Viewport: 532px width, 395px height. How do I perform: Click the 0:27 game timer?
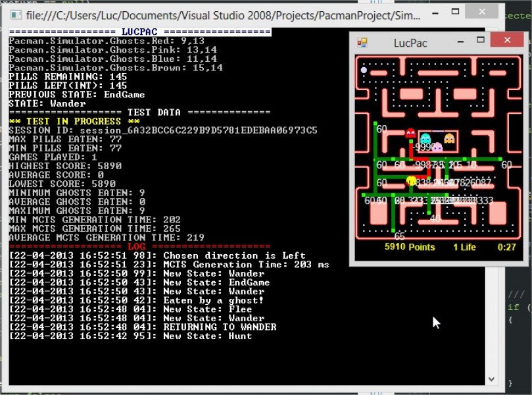click(506, 248)
